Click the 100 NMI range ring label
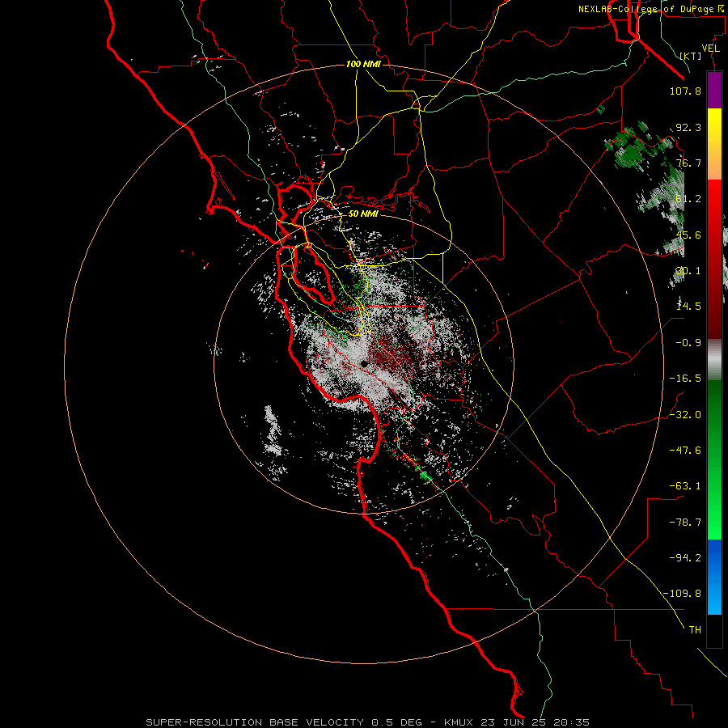Screen dimensions: 728x728 363,64
